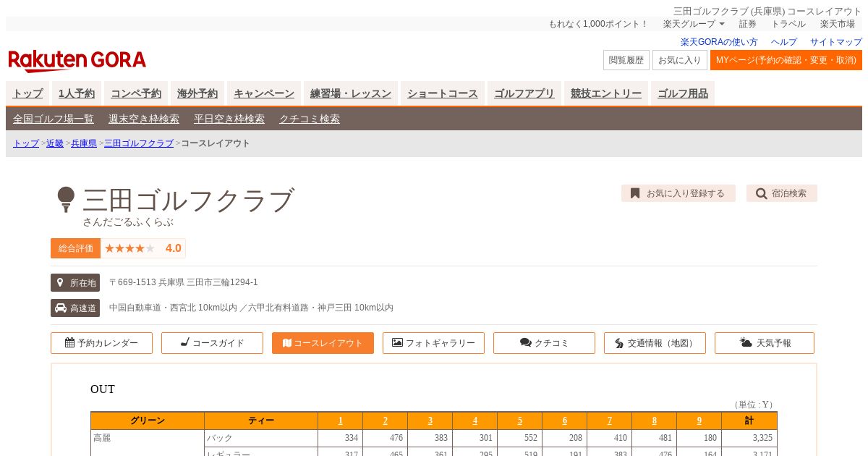Click the お気に入り button in header
Image resolution: width=868 pixels, height=456 pixels.
click(680, 60)
